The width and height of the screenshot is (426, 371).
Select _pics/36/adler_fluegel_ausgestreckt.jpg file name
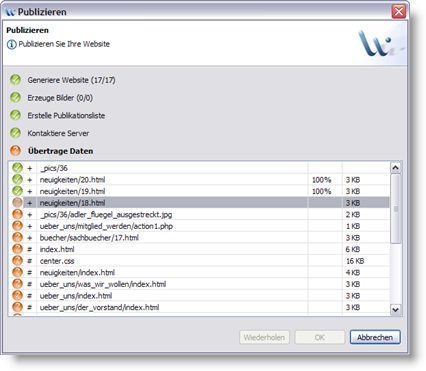tap(106, 215)
